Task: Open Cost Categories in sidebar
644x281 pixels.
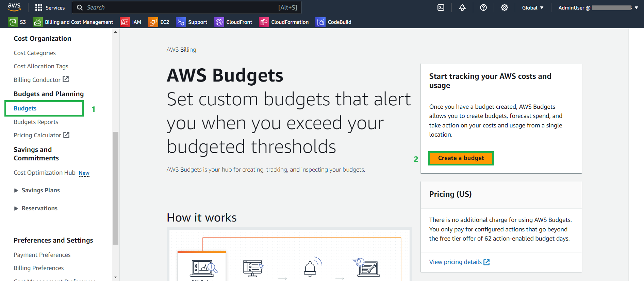Action: click(35, 53)
